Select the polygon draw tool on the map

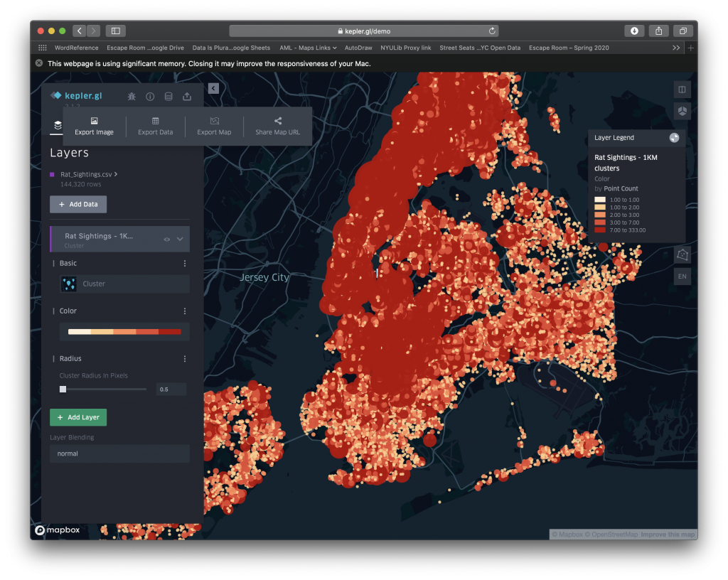682,254
